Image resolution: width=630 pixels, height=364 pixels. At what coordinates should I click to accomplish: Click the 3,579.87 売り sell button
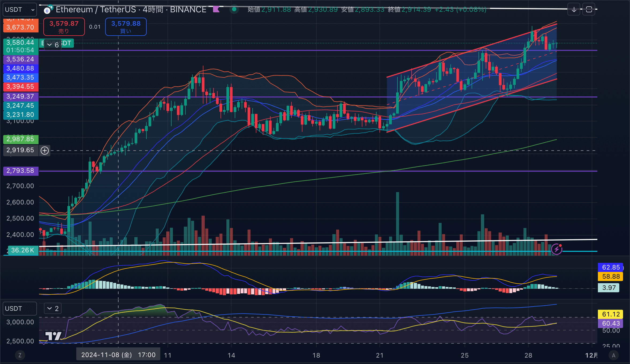(x=64, y=27)
